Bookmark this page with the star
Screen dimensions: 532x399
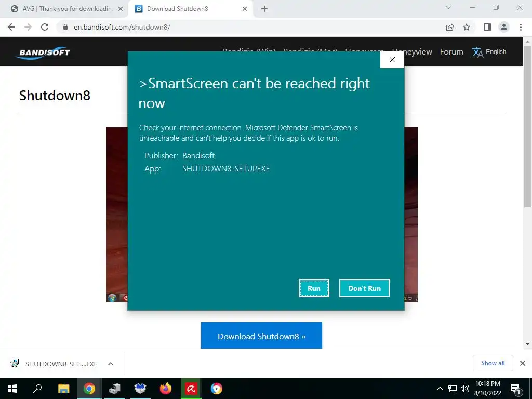click(x=467, y=27)
